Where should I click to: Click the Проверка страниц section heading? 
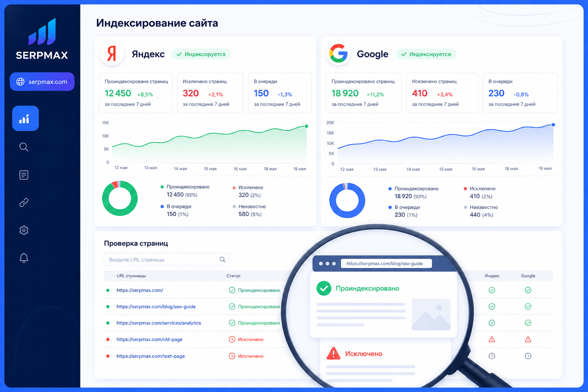136,243
